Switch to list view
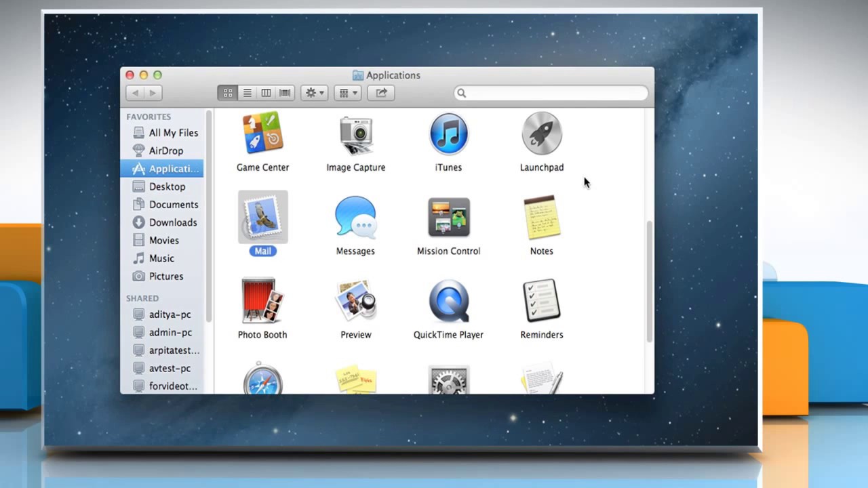 [x=248, y=93]
